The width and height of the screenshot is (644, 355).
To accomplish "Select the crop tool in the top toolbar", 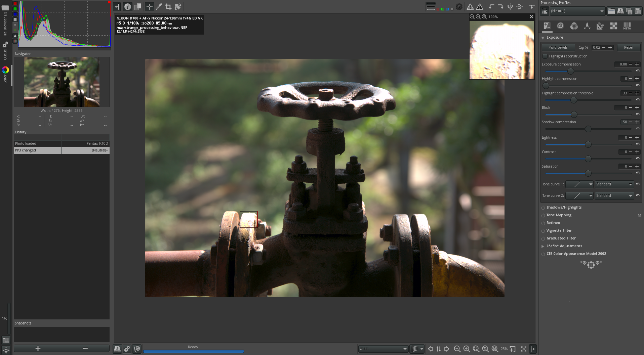I will tap(168, 7).
